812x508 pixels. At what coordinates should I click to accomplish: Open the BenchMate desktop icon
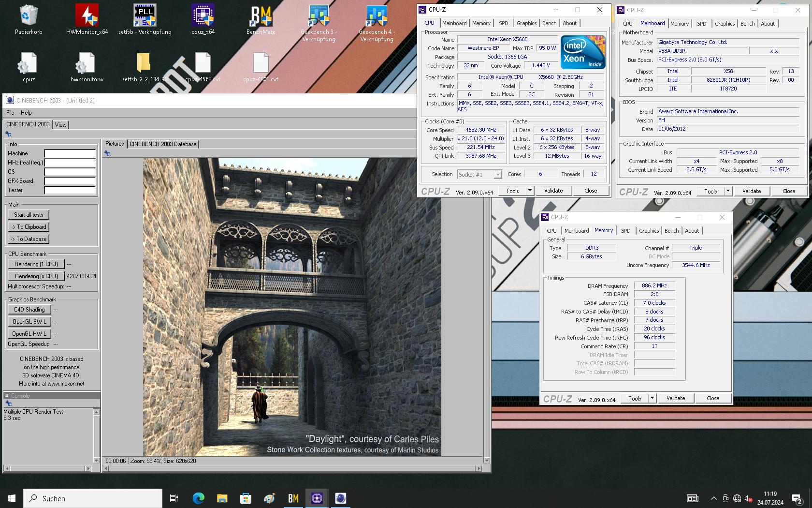tap(261, 19)
